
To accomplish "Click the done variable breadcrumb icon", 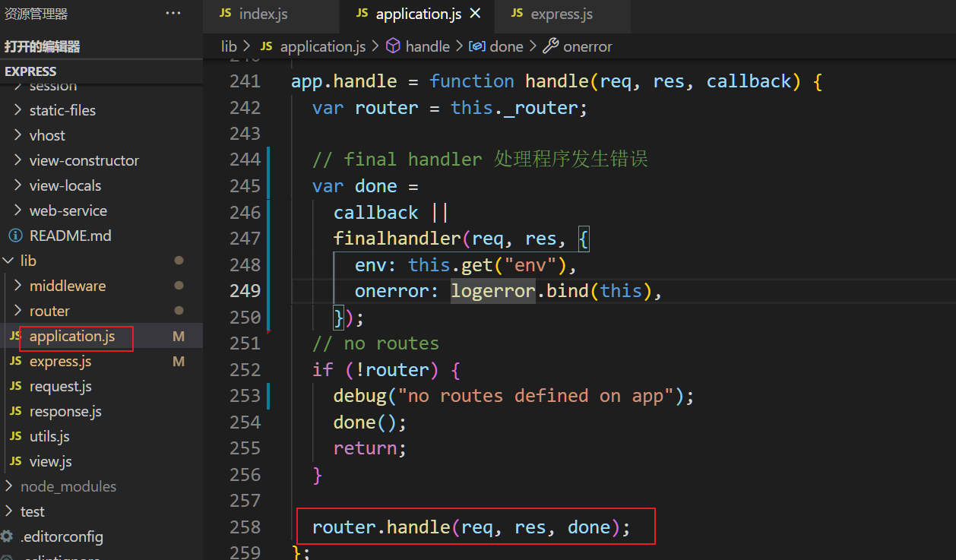I will [x=477, y=46].
